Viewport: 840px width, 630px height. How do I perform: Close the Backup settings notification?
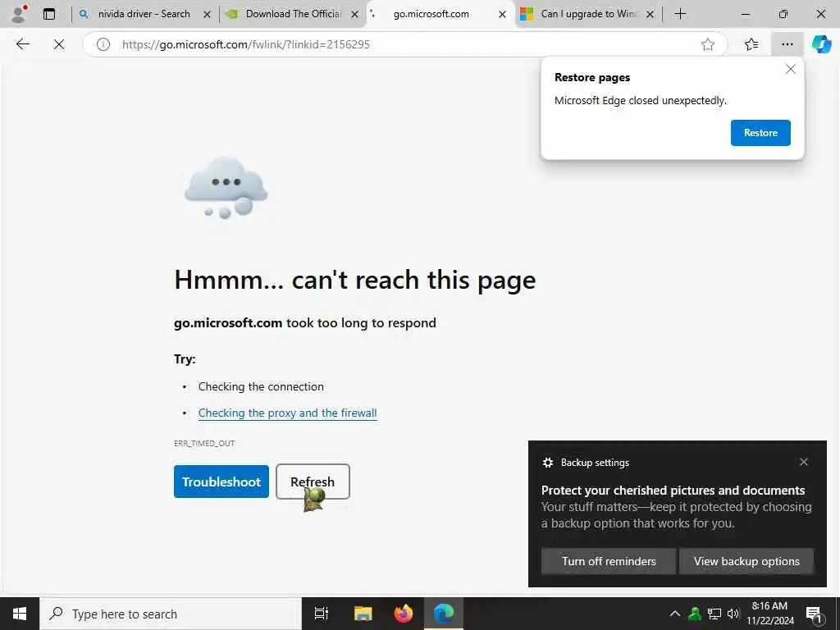coord(804,462)
